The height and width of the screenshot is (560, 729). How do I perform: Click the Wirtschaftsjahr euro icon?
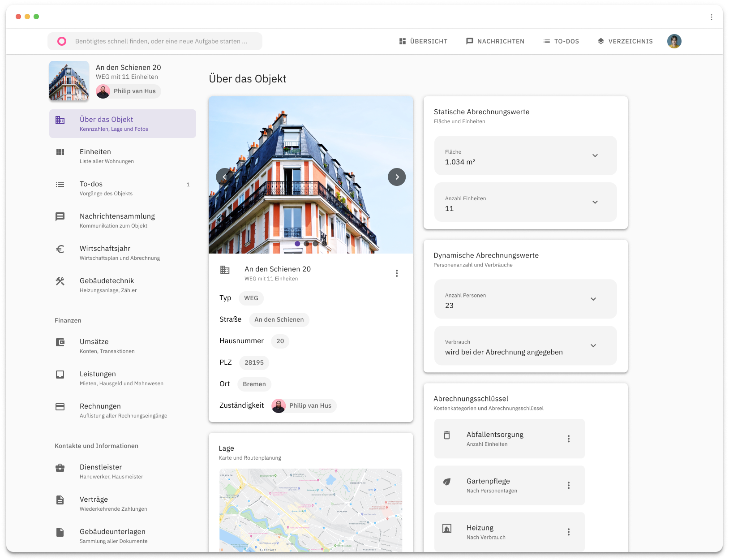point(60,249)
